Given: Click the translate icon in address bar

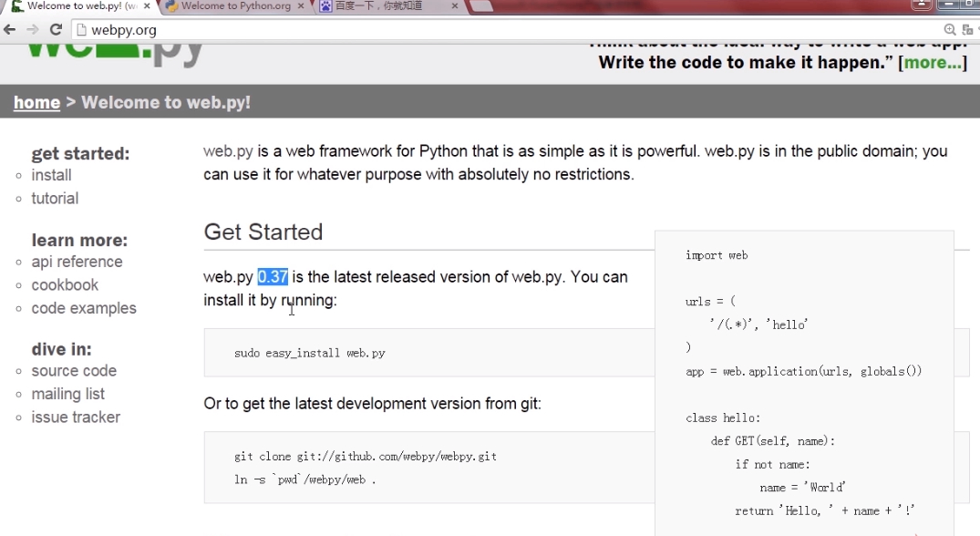Looking at the screenshot, I should pyautogui.click(x=967, y=29).
